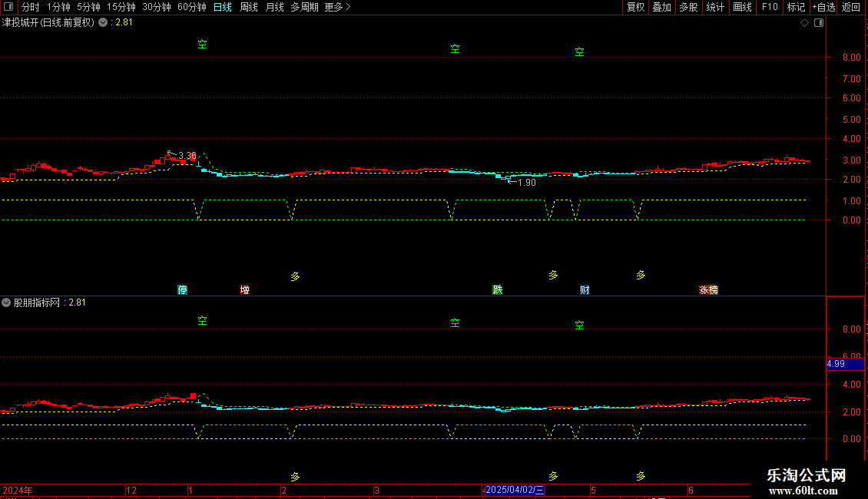Open the F10 company info
The image size is (868, 499).
point(770,7)
